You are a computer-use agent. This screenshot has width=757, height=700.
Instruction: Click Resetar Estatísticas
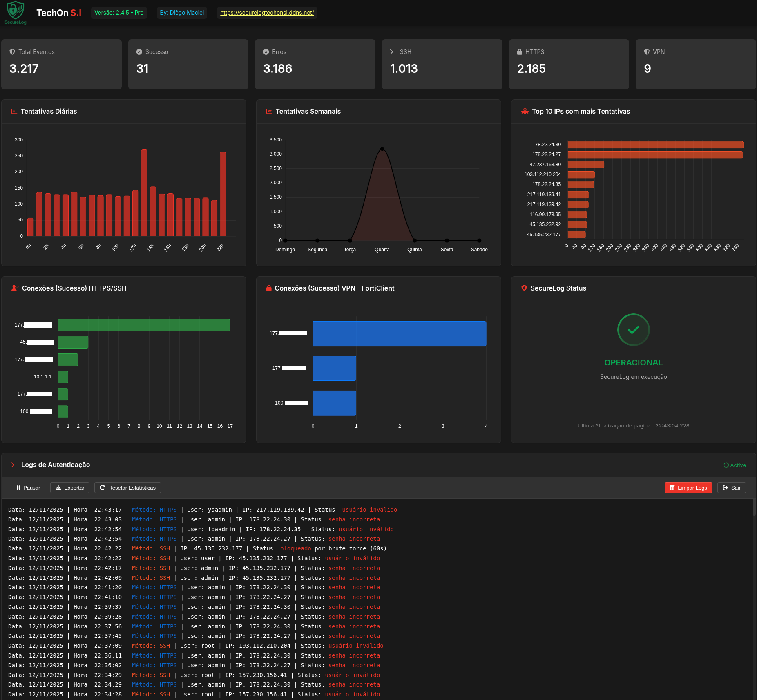point(127,488)
